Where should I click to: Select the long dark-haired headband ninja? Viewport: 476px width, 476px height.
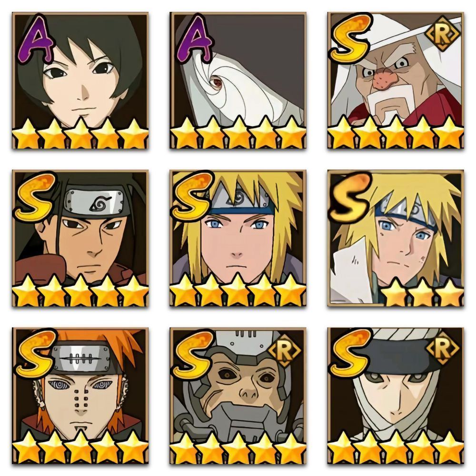80,238
